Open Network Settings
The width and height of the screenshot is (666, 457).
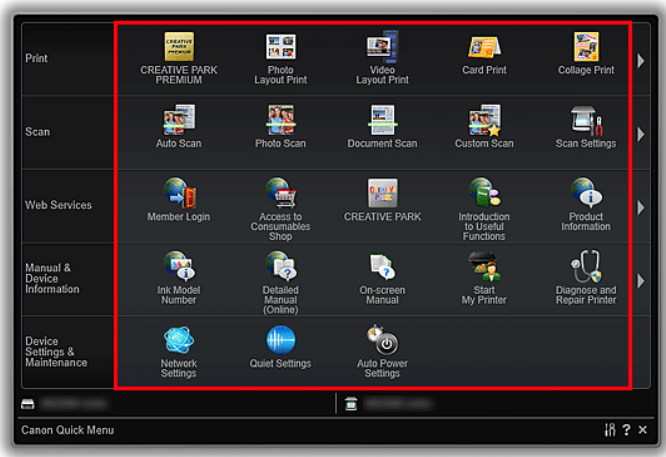(x=179, y=341)
